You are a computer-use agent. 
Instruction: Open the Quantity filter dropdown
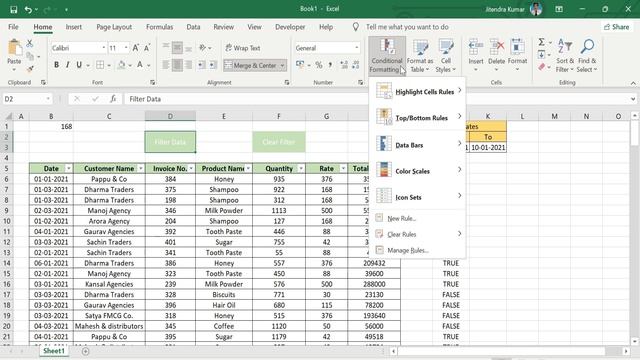click(301, 169)
